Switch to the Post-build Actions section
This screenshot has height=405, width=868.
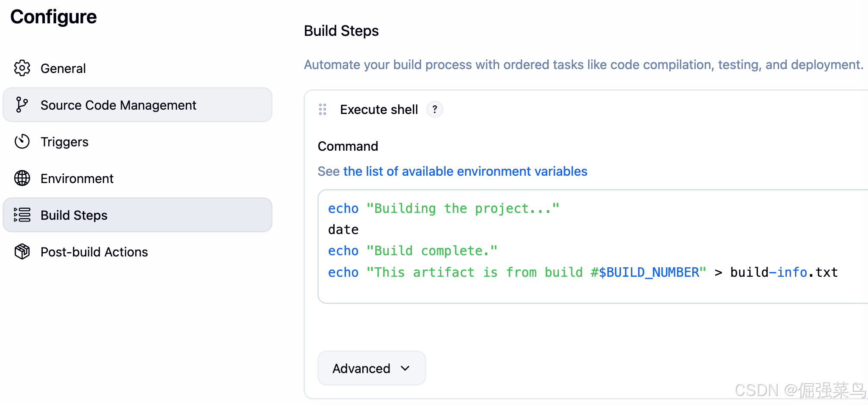[x=94, y=252]
